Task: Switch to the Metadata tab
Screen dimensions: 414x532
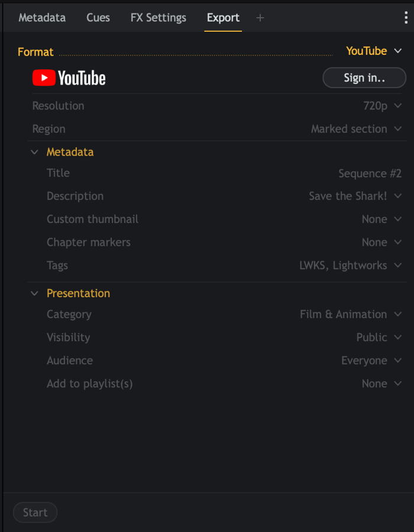Action: pyautogui.click(x=42, y=18)
